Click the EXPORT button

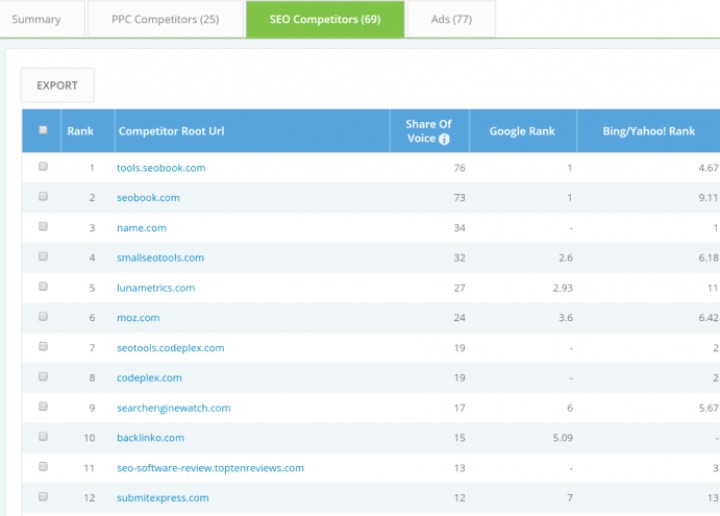click(x=57, y=85)
